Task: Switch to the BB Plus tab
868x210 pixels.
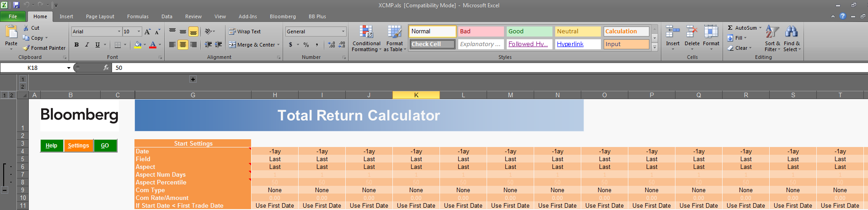Action: coord(317,16)
